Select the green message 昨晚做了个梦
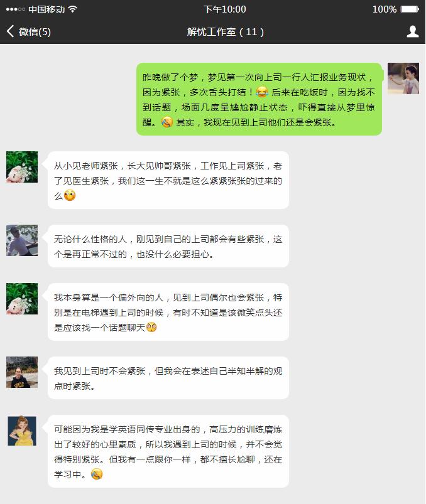 click(259, 99)
